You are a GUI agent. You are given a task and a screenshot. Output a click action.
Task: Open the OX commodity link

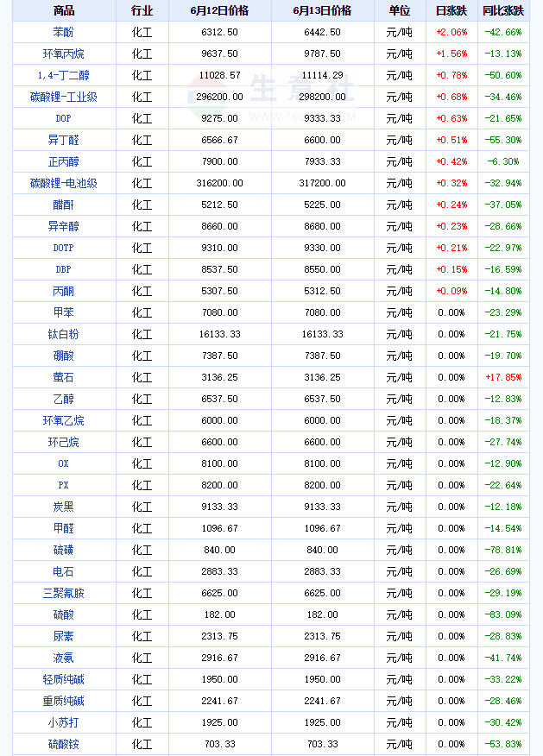pos(63,463)
